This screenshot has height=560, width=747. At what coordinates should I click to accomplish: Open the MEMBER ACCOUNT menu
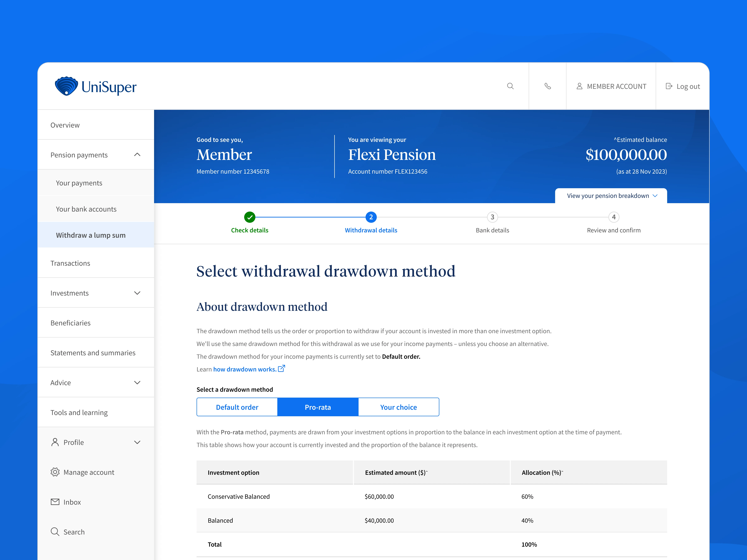tap(611, 86)
